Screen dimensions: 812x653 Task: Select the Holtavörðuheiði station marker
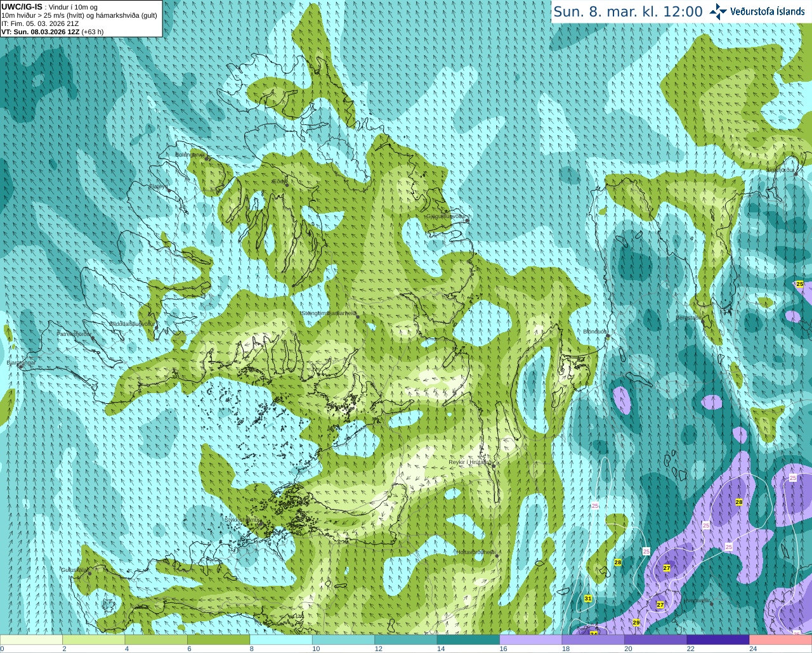(497, 556)
